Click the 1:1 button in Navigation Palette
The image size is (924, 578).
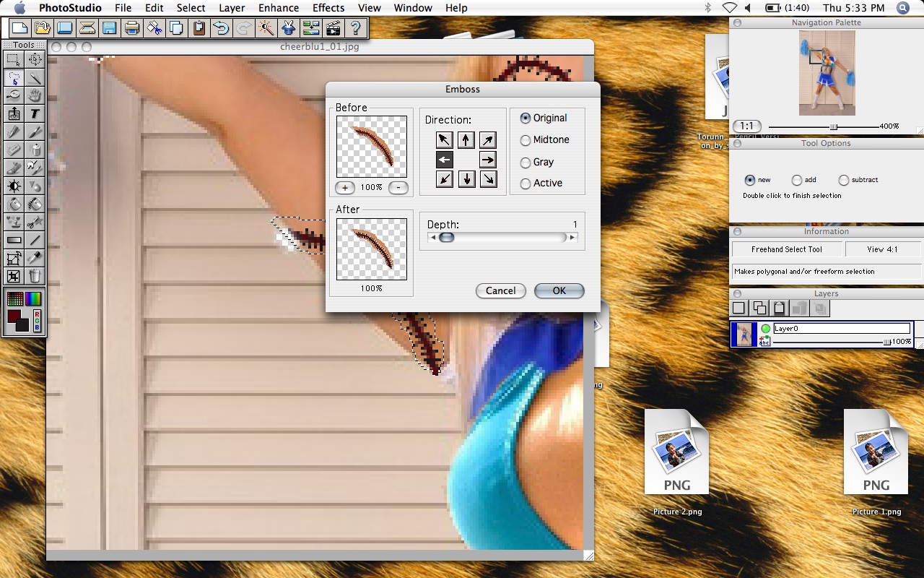[x=746, y=126]
